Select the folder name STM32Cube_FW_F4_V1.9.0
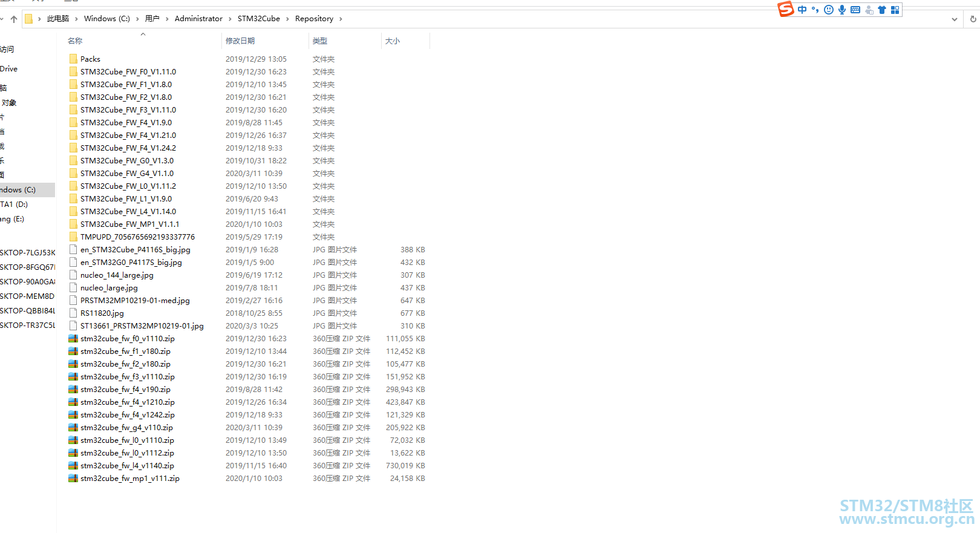This screenshot has height=533, width=980. (126, 122)
